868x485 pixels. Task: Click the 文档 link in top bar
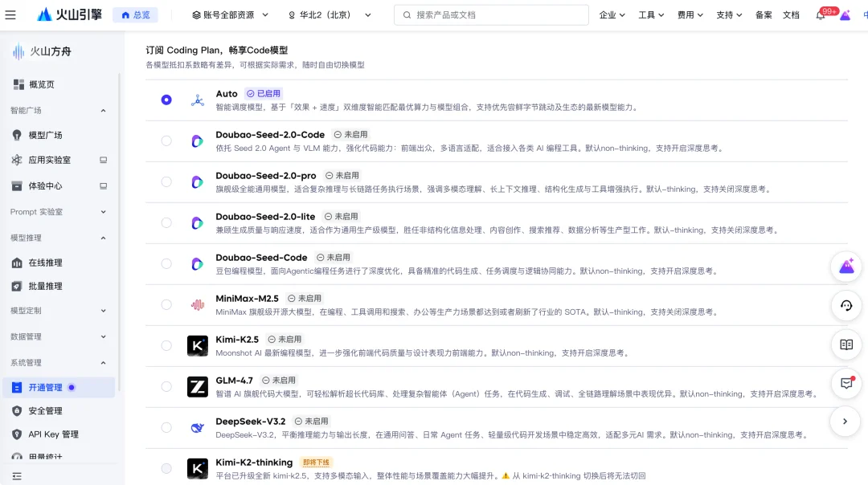[791, 14]
